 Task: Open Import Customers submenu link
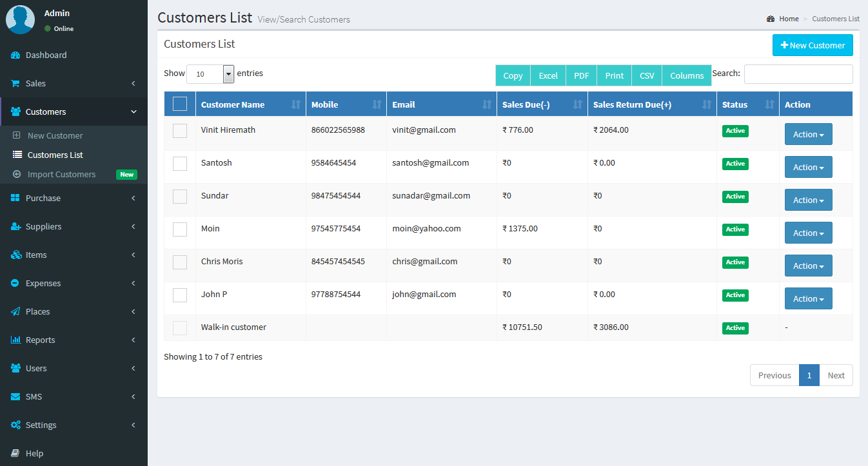74,174
